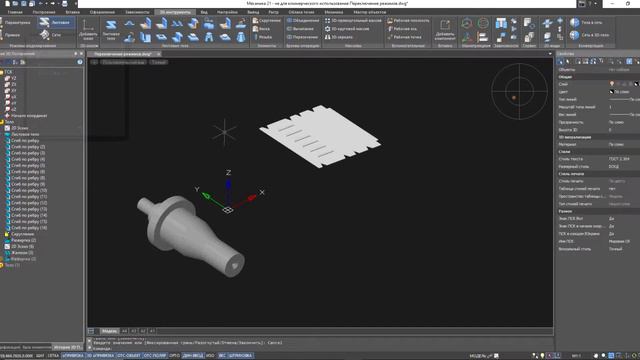Click the Добавить эскиз icon

point(88,26)
